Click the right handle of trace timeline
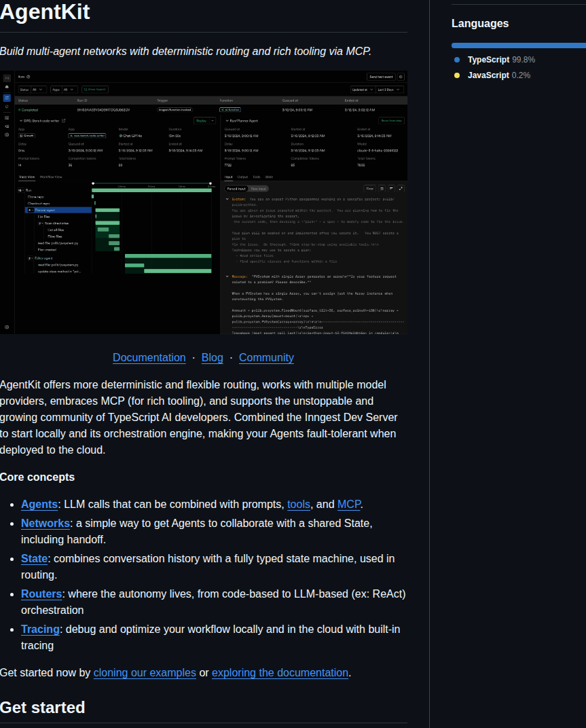 click(210, 183)
